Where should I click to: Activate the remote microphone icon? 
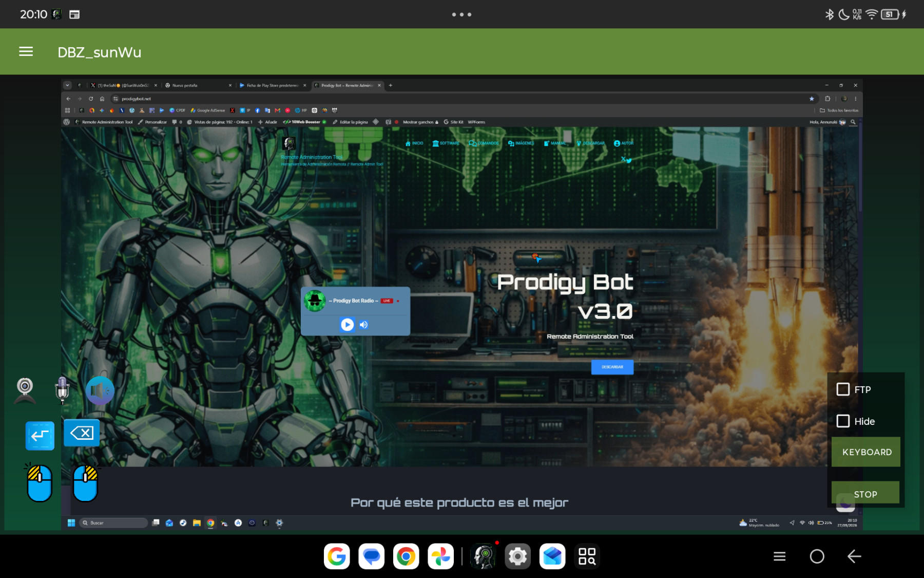pyautogui.click(x=62, y=390)
